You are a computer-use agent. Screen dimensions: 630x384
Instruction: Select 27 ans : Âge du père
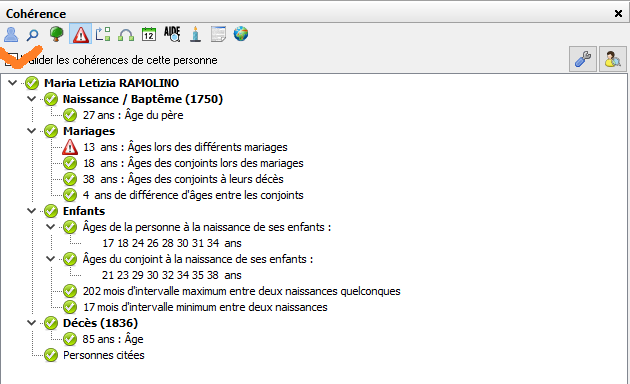point(133,115)
